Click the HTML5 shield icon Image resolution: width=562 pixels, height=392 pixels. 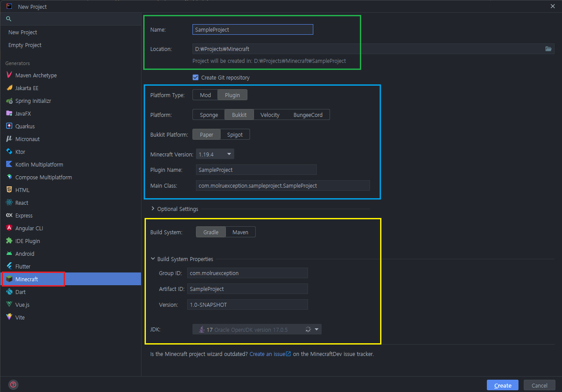pyautogui.click(x=9, y=190)
